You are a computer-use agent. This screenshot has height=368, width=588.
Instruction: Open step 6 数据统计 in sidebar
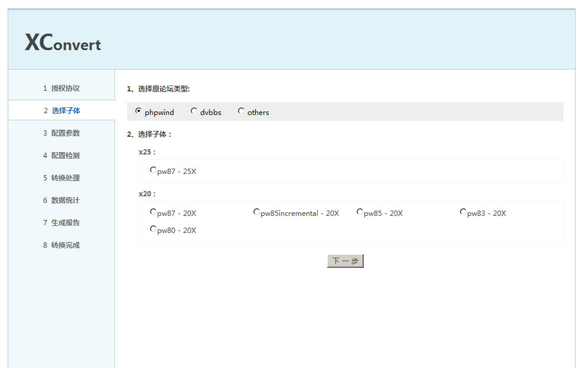(61, 201)
